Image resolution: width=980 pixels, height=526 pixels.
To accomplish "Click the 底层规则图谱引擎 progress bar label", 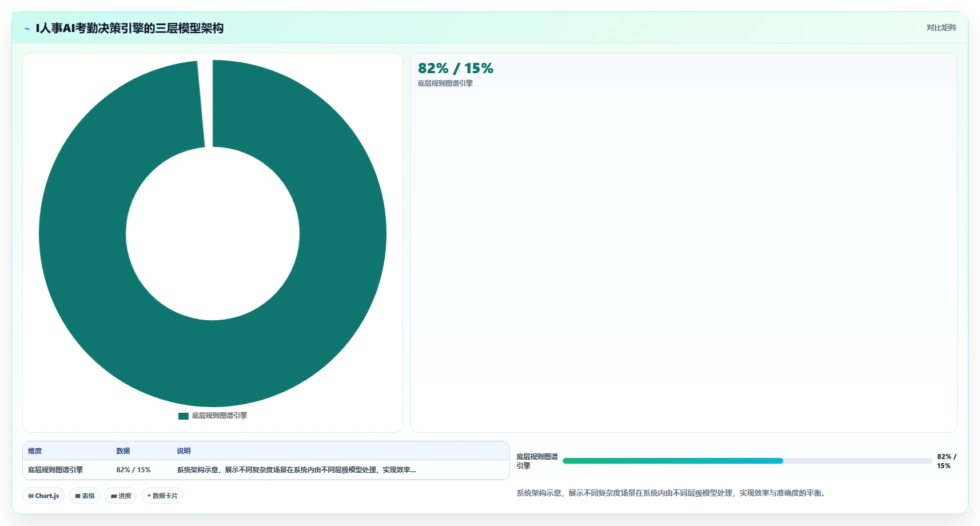I will [537, 461].
